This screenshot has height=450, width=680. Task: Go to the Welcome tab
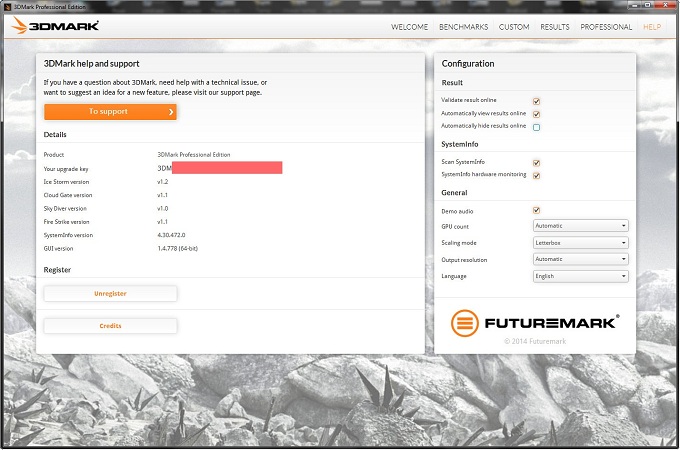tap(409, 27)
